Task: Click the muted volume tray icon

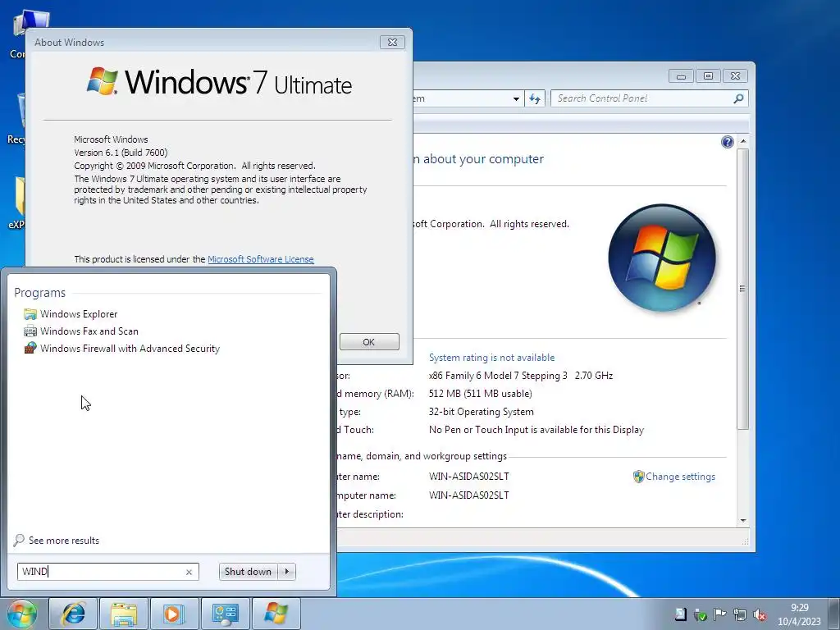Action: (x=760, y=614)
